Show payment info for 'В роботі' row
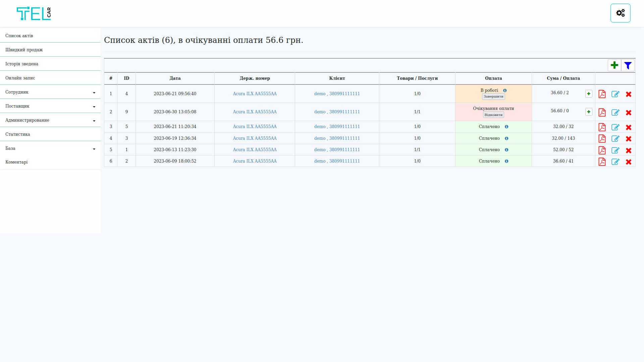The height and width of the screenshot is (362, 644). pos(505,90)
